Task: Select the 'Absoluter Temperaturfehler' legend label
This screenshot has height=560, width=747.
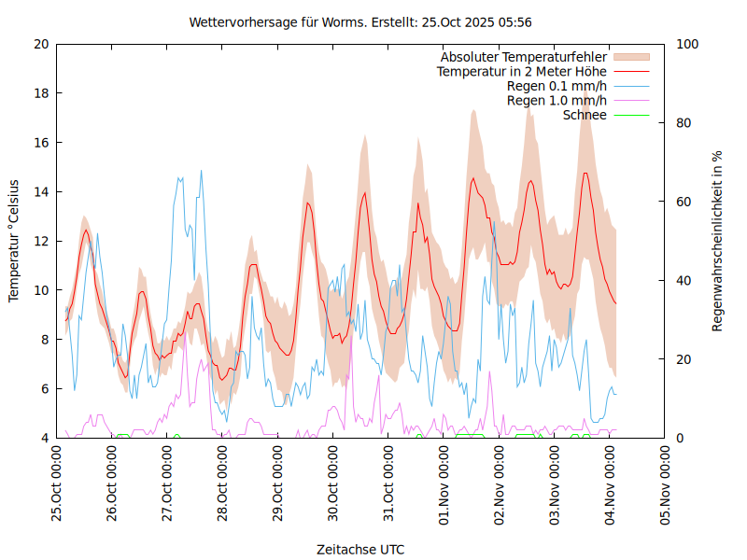Action: 524,57
